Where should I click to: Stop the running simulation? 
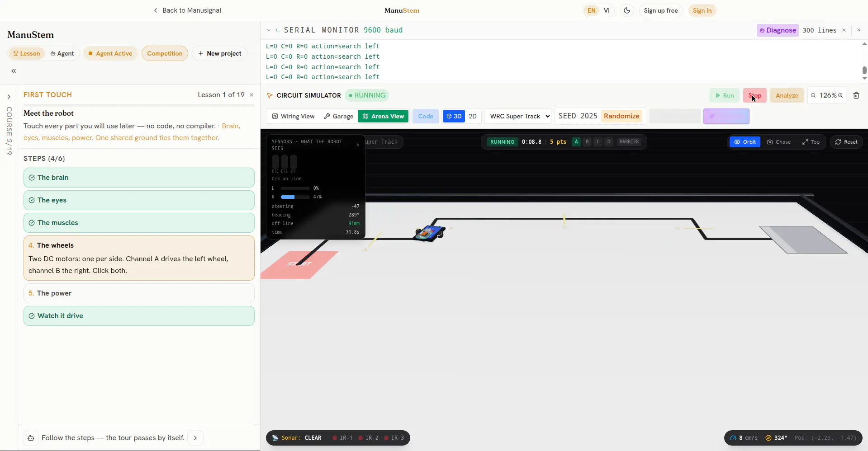(754, 95)
